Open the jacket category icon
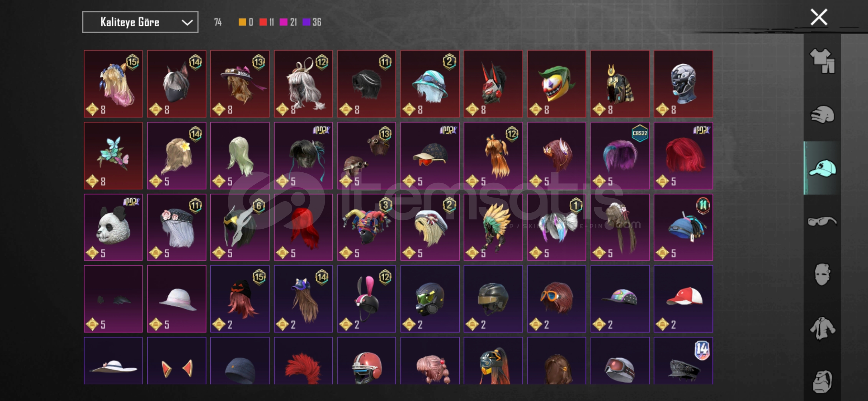The image size is (868, 401). coord(822,328)
